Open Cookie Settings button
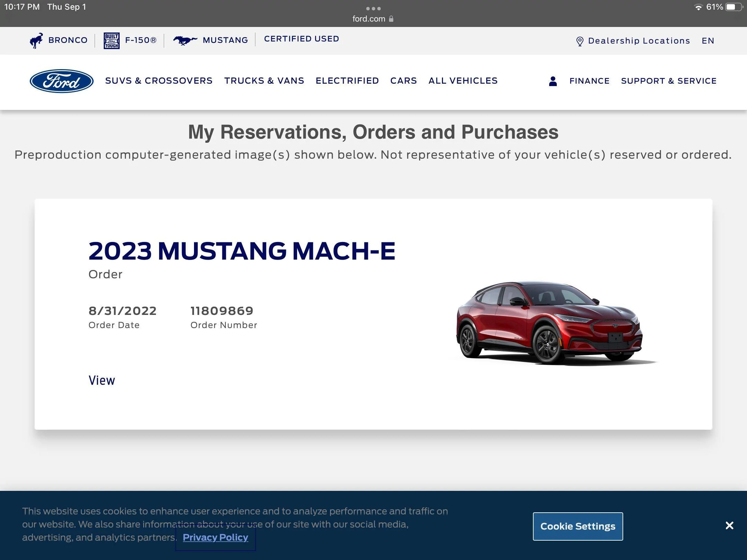 click(578, 526)
